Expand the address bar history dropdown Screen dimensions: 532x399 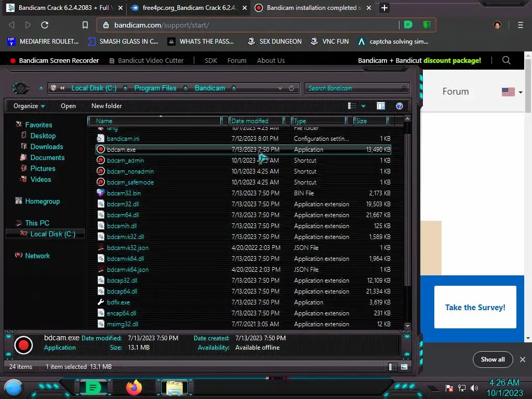click(x=280, y=88)
